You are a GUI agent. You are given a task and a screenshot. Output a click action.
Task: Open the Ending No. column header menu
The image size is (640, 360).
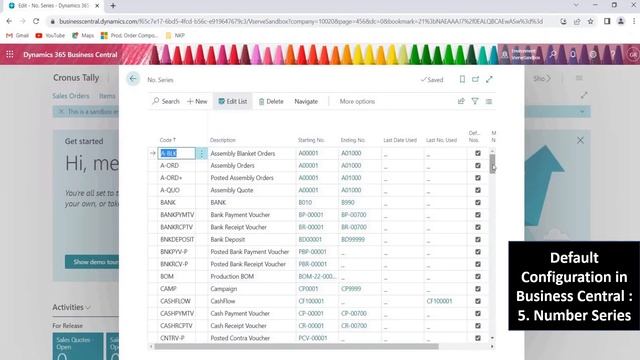[353, 140]
